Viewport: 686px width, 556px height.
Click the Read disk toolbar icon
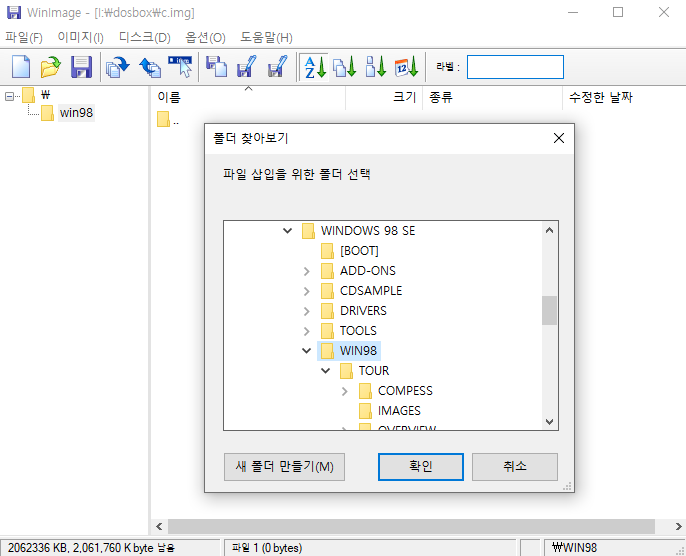pos(118,67)
